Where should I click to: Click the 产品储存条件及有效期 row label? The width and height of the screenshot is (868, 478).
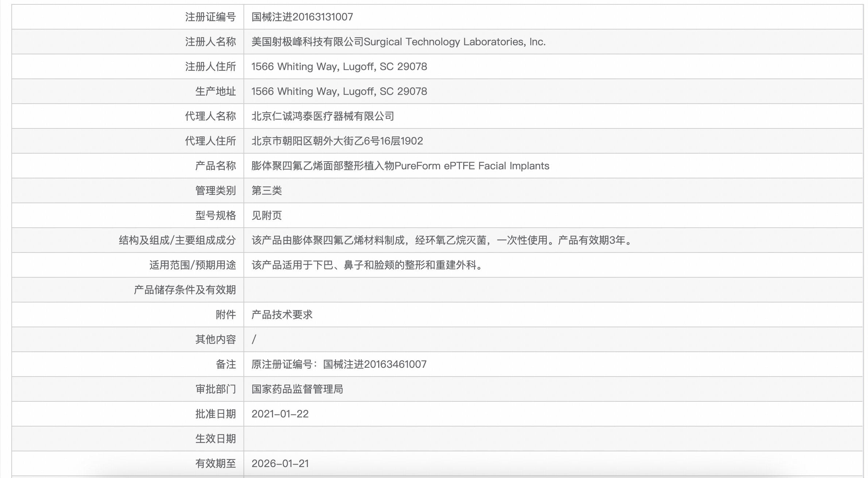point(185,290)
